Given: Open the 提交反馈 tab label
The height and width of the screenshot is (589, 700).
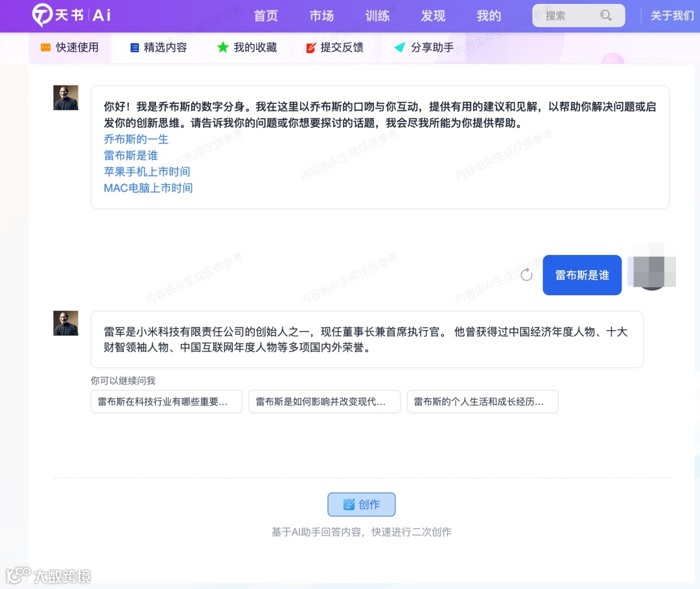Looking at the screenshot, I should point(342,47).
